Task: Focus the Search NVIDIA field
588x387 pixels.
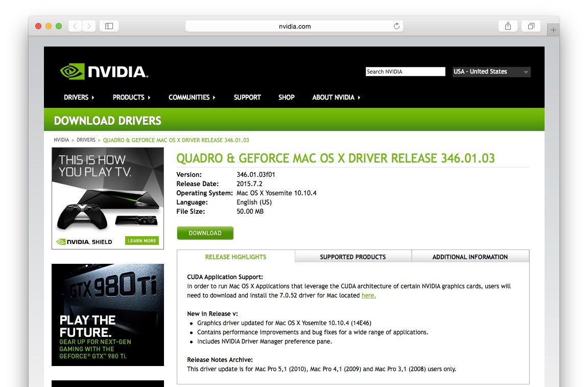Action: [x=406, y=72]
